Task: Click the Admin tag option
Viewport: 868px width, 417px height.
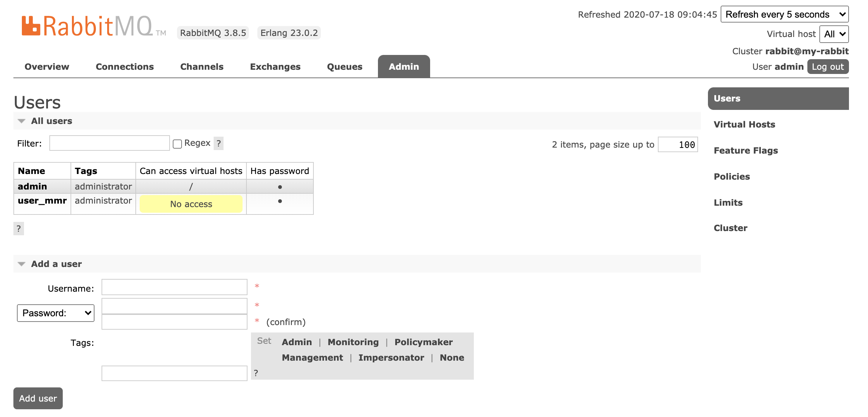Action: pyautogui.click(x=297, y=342)
